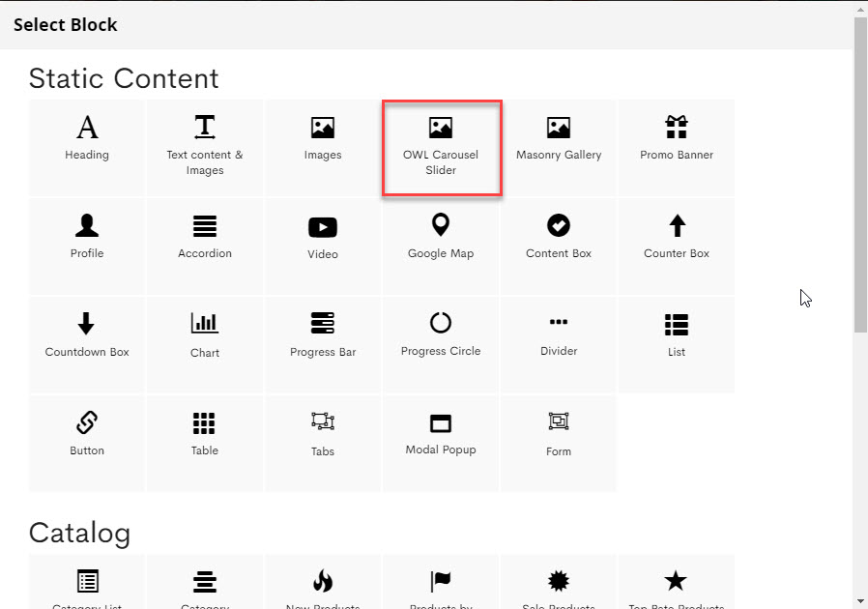Select the Progress Bar block

point(323,345)
